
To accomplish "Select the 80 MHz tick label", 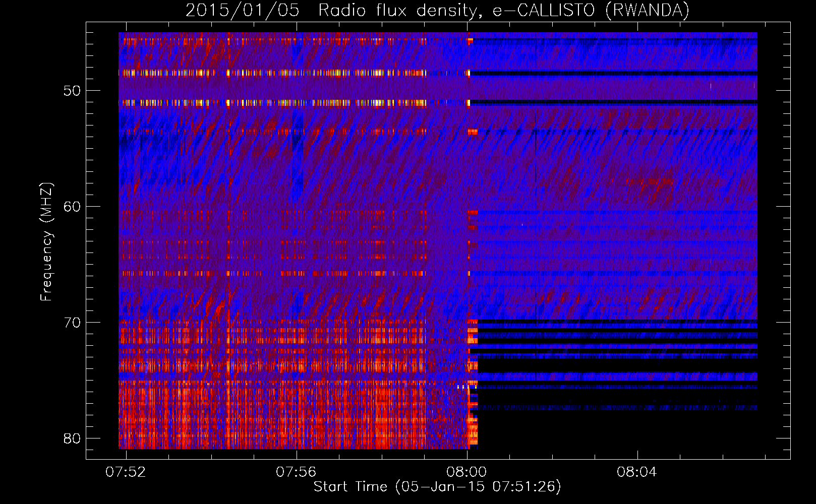I will click(x=72, y=438).
